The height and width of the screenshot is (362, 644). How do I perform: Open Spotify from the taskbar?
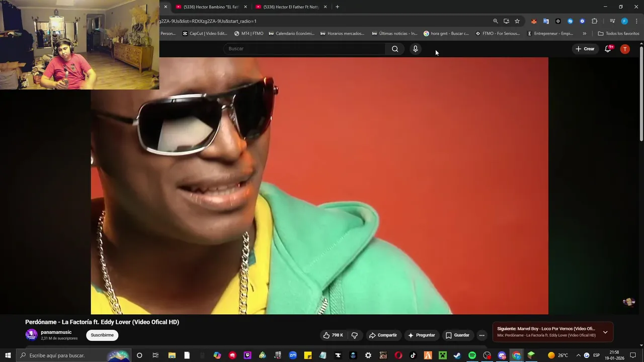472,355
